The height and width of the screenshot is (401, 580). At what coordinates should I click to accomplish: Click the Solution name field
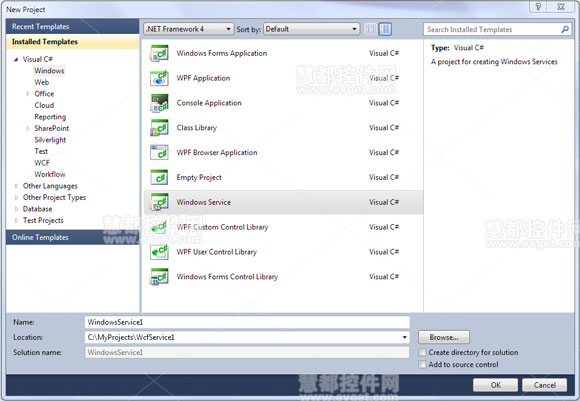[247, 352]
